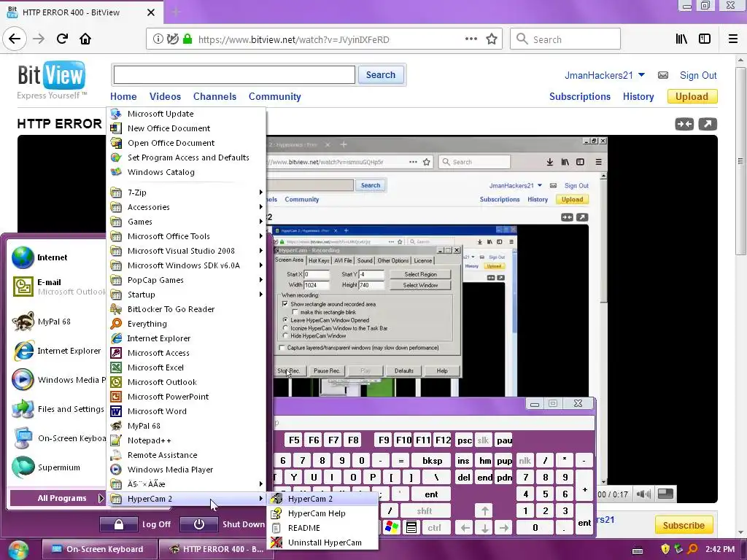Click the video player collapse size icon
747x560 pixels.
coord(684,124)
